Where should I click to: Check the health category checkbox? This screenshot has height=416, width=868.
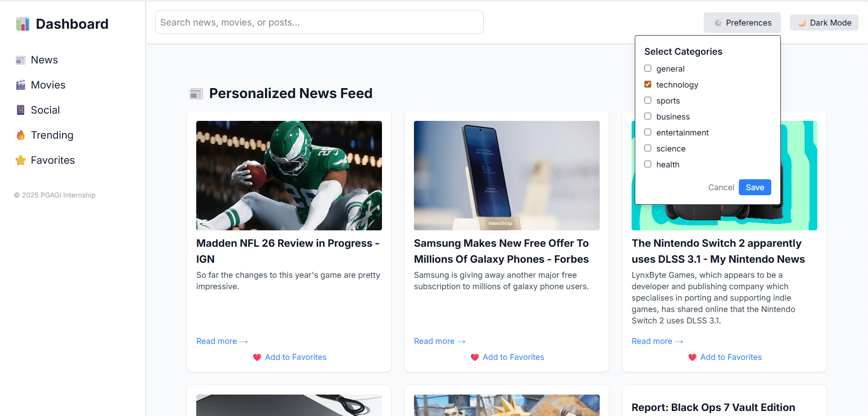pyautogui.click(x=648, y=164)
